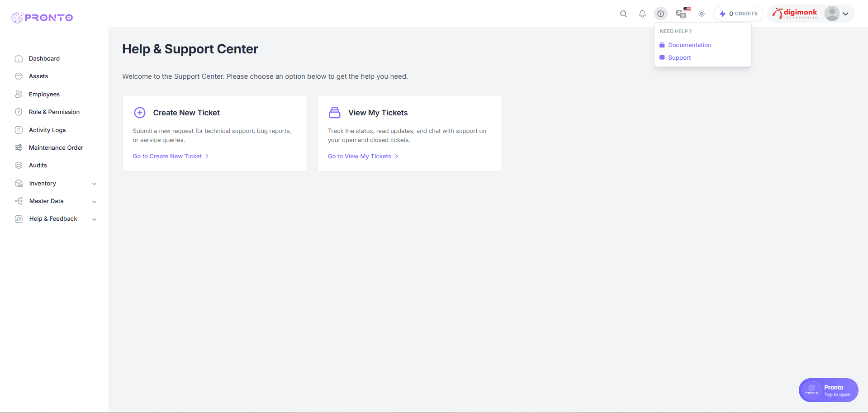This screenshot has height=413, width=868.
Task: Click the Role & Permission shield icon
Action: click(x=19, y=112)
